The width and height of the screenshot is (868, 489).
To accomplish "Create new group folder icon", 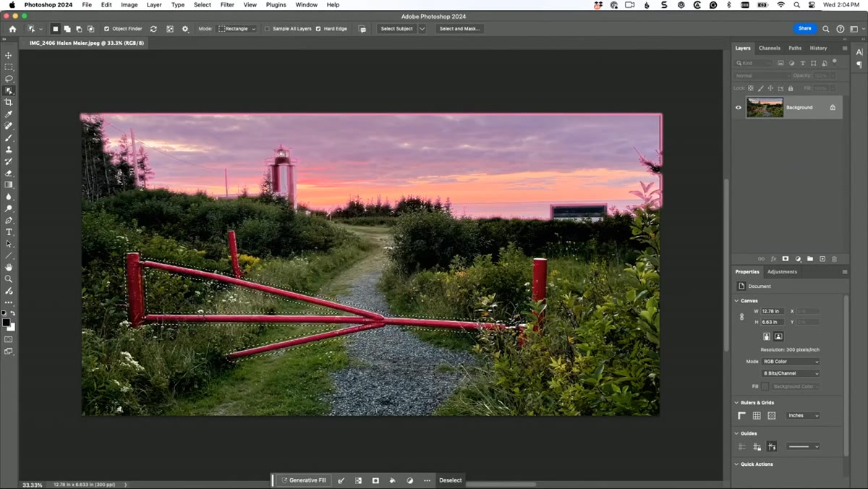I will coord(810,259).
